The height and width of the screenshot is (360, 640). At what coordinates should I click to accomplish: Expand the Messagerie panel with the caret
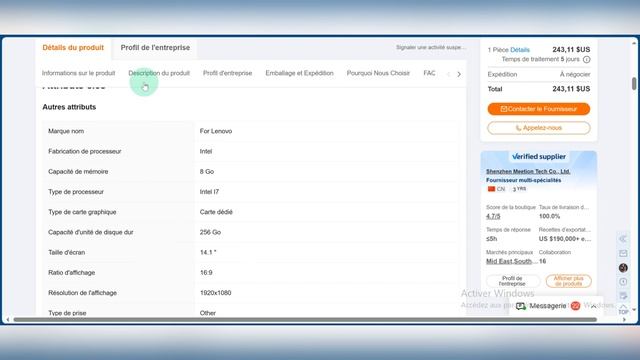[593, 306]
